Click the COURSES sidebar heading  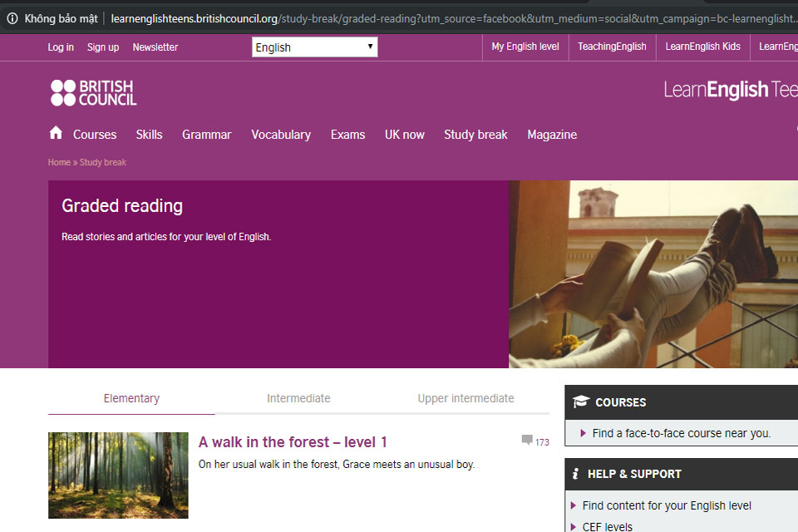[620, 402]
